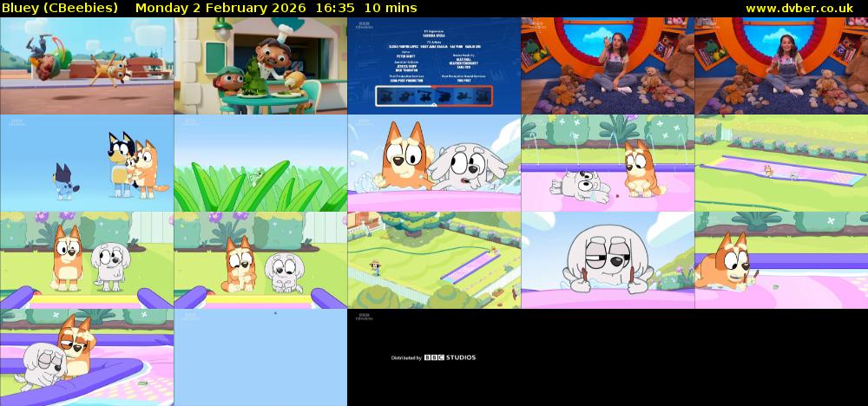The height and width of the screenshot is (406, 868).
Task: Open the blue credits screen thumbnail
Action: 434,66
